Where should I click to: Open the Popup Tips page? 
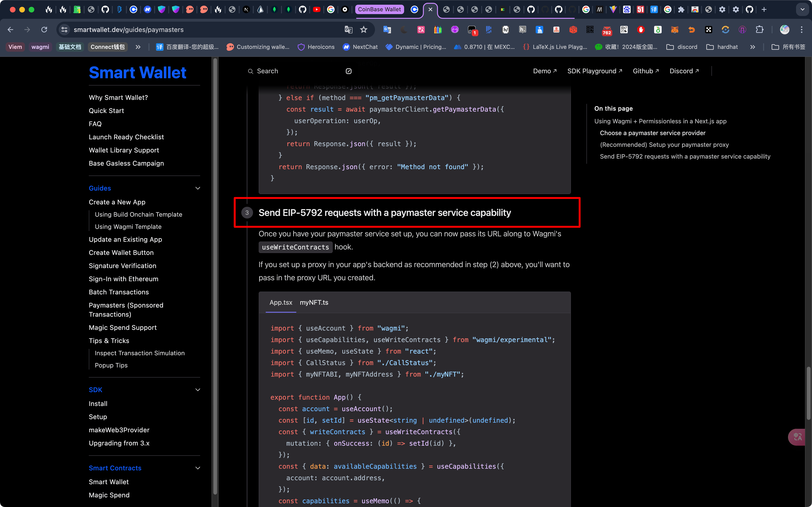tap(111, 365)
